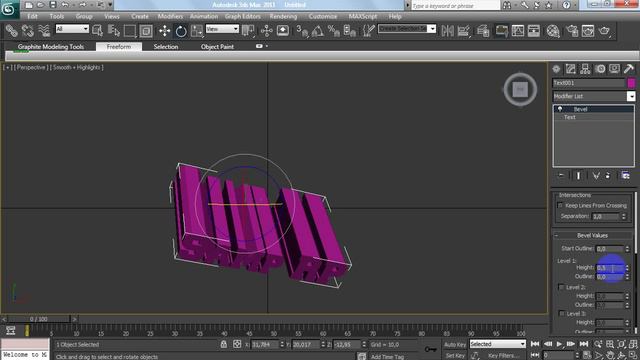
Task: Open the Help question mark dropdown arrow
Action: (x=575, y=5)
